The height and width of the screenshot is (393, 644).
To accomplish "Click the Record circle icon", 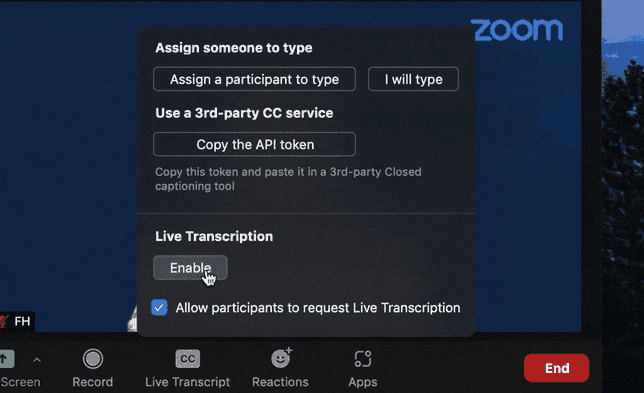I will click(x=93, y=359).
